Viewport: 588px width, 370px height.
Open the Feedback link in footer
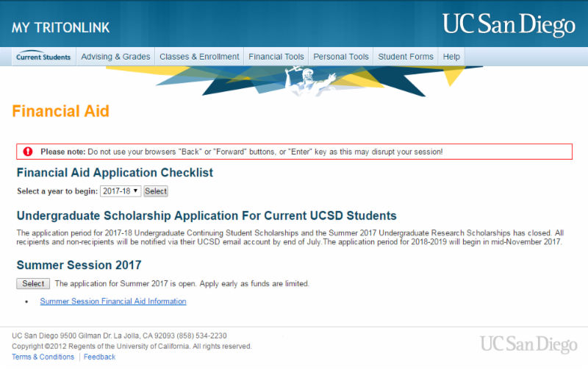pos(99,357)
